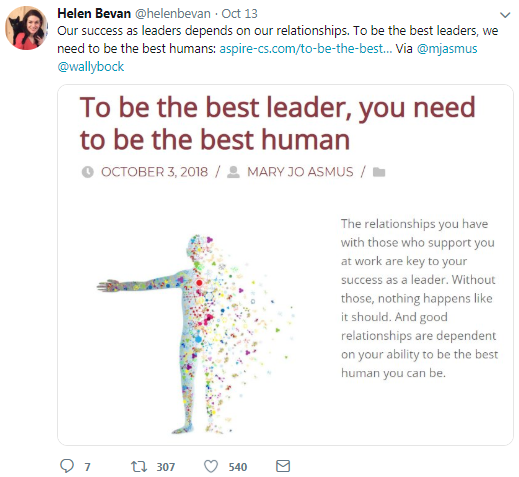Follow the aspire-cs.com article link
This screenshot has height=477, width=519.
coord(306,49)
